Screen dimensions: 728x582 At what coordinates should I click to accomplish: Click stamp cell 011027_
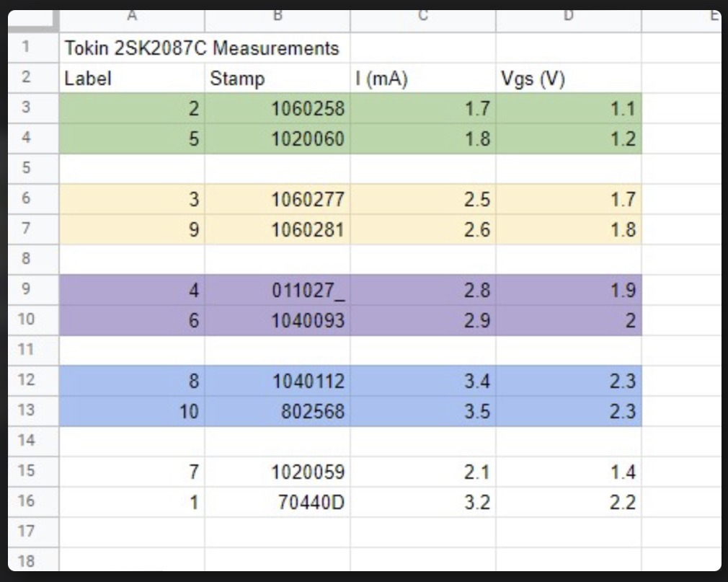278,290
